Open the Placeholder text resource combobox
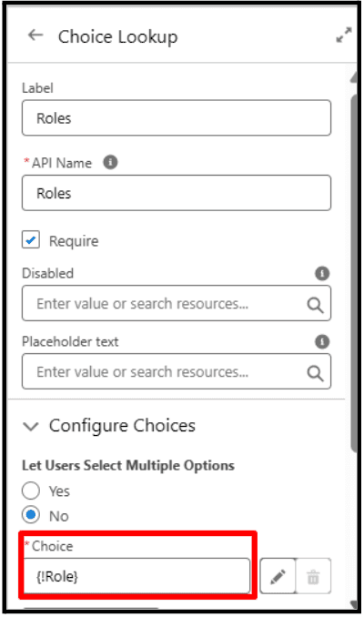364x617 pixels. [177, 371]
